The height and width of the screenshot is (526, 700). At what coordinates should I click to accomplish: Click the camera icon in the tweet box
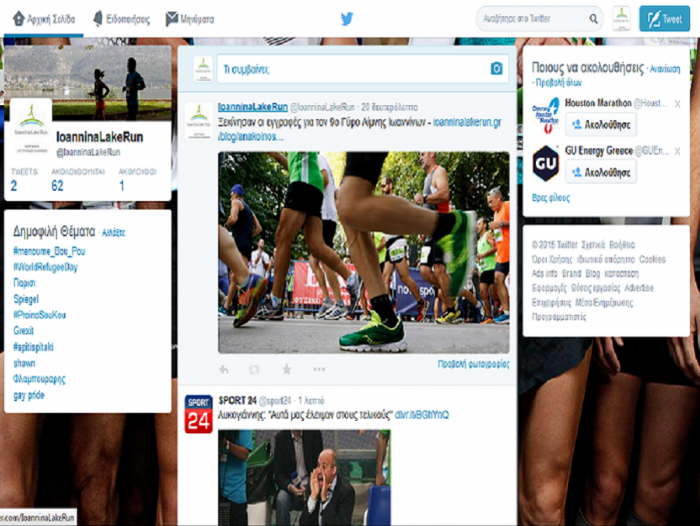pos(496,69)
